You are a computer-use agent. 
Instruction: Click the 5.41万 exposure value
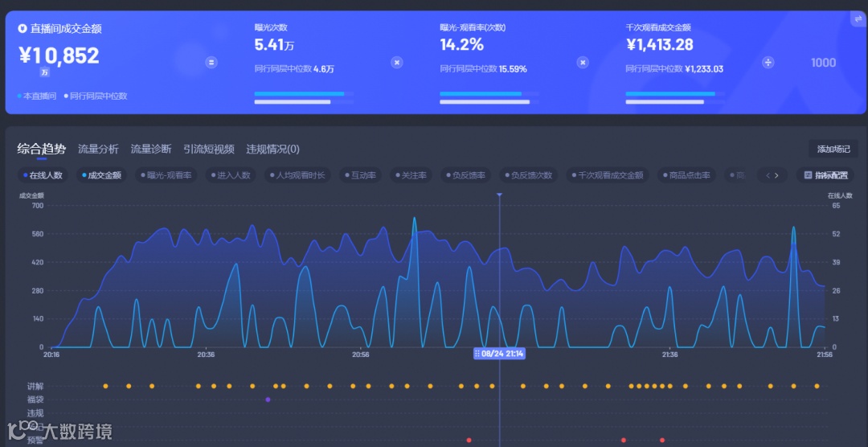click(274, 45)
